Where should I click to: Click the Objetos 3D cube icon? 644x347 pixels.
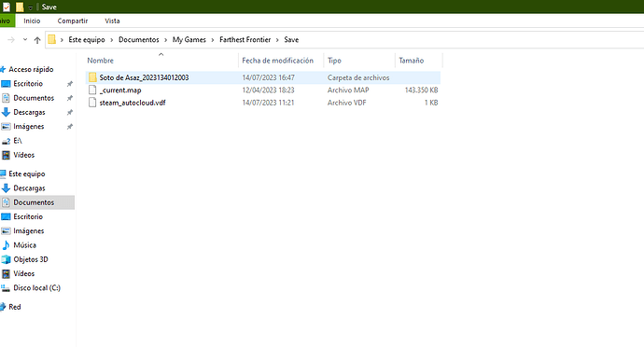6,259
